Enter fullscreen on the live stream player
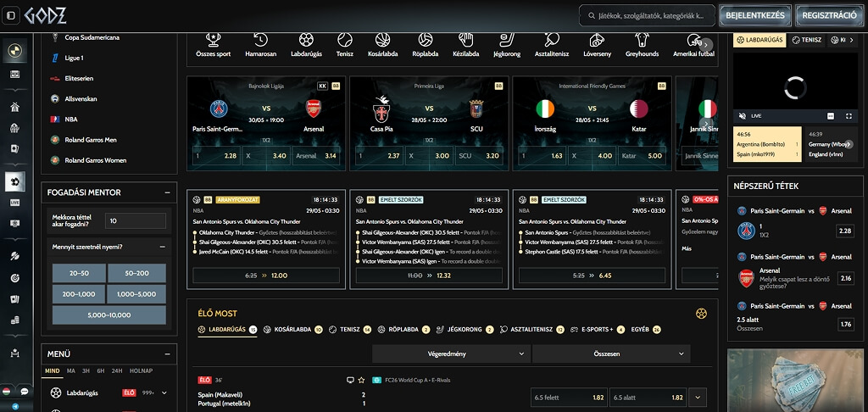Viewport: 868px width, 412px height. click(x=849, y=116)
